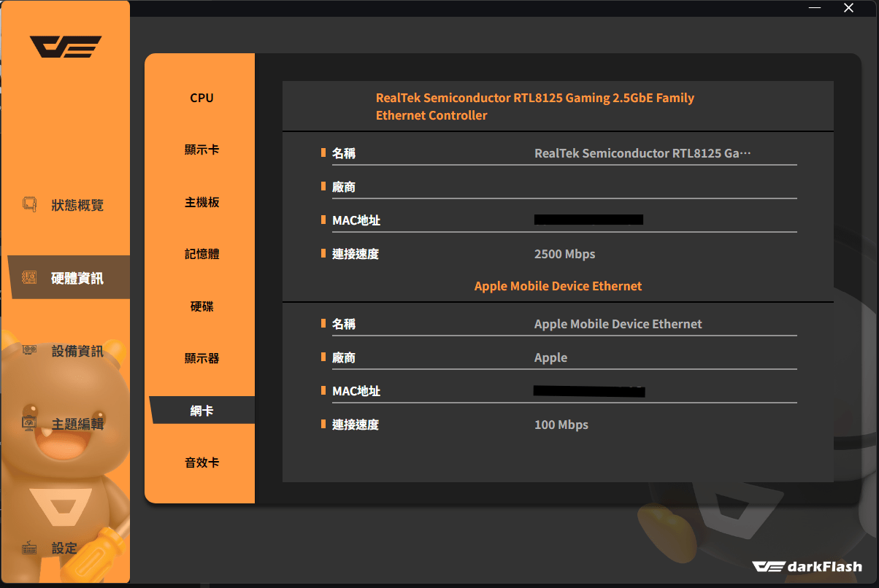This screenshot has height=588, width=879.
Task: Click the darkFlash brand logo at bottom right
Action: click(x=807, y=566)
